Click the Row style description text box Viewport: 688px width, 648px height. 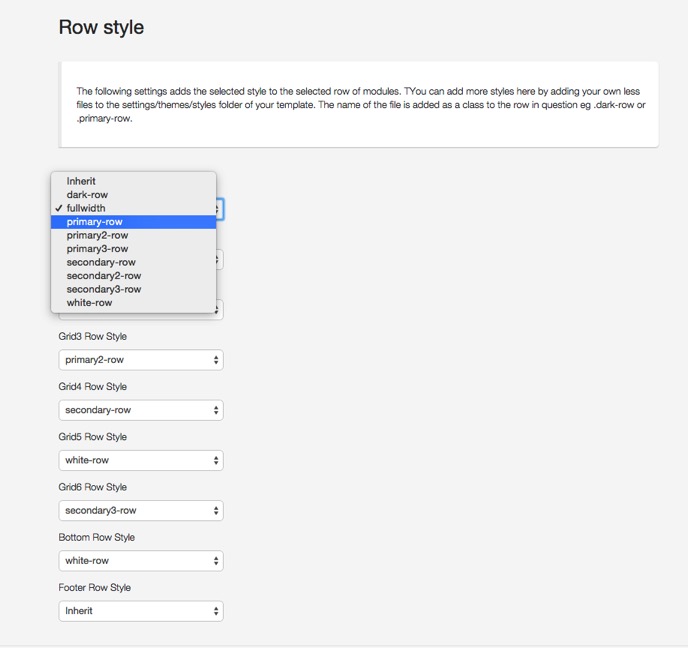coord(358,104)
